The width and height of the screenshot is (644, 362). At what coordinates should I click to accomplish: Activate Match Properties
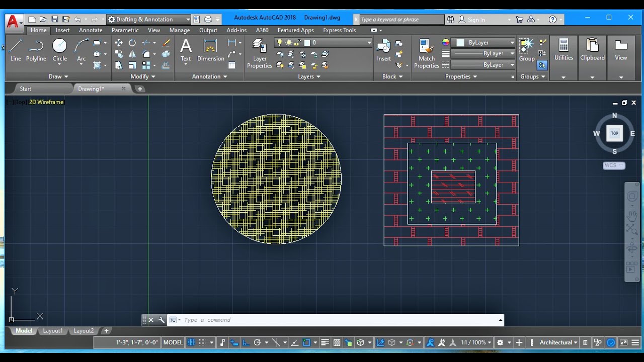tap(427, 54)
